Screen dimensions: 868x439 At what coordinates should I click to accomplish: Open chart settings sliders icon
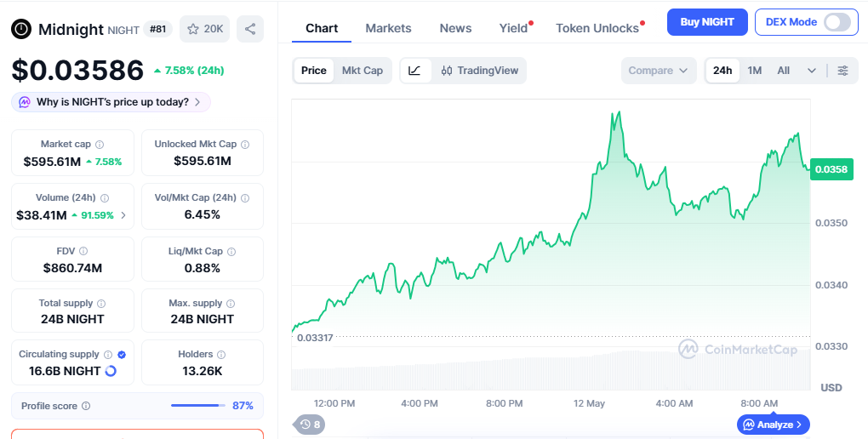click(842, 71)
